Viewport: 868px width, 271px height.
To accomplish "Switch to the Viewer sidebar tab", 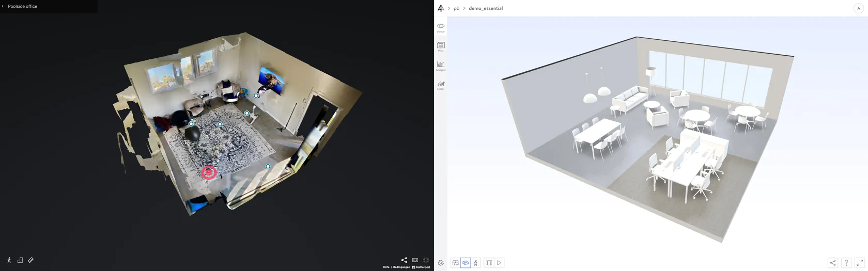I will click(x=441, y=27).
